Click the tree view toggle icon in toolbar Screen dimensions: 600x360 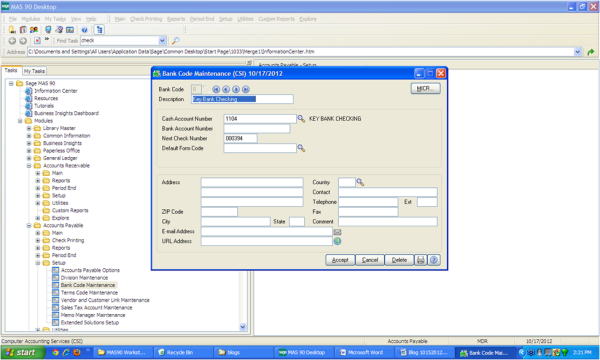coord(99,30)
